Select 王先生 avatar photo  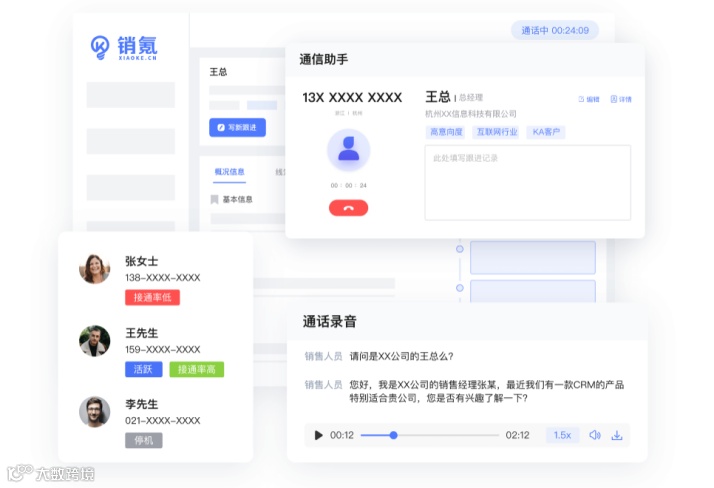95,341
